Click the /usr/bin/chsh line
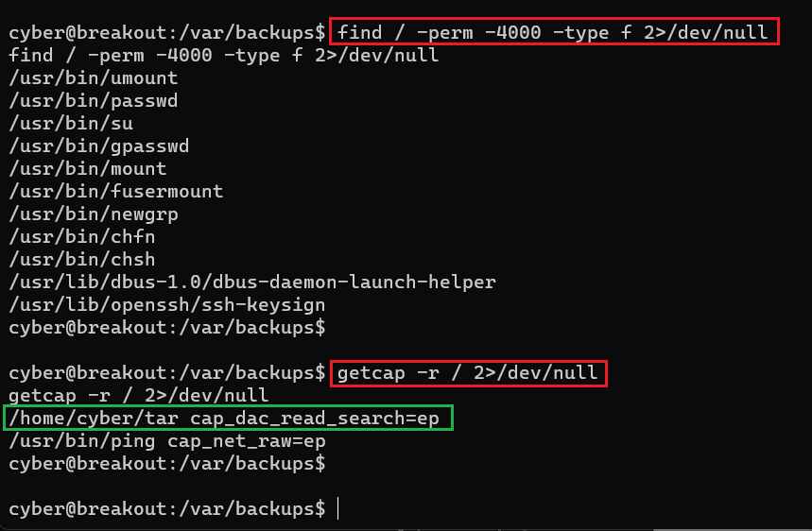 (x=81, y=259)
